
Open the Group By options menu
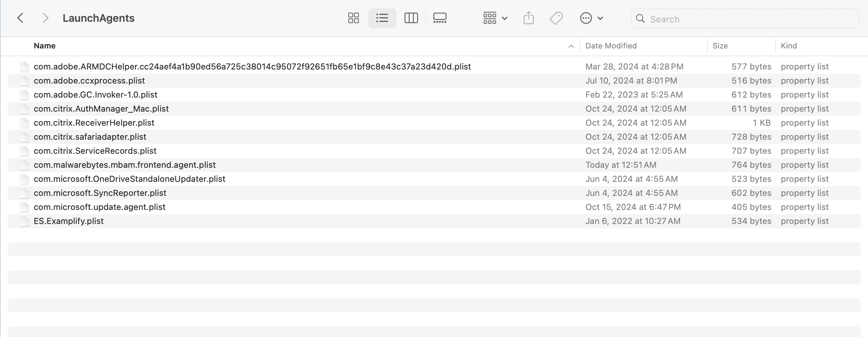pyautogui.click(x=495, y=18)
